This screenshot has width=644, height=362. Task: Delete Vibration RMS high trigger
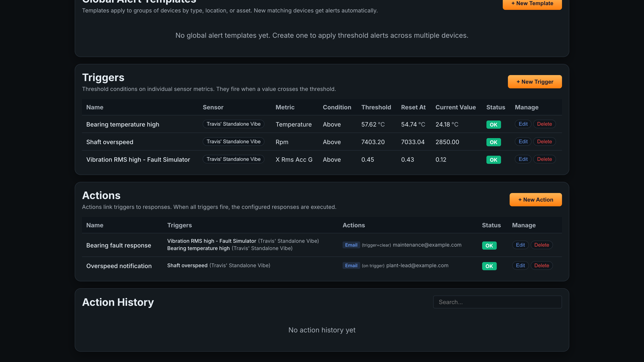click(544, 159)
